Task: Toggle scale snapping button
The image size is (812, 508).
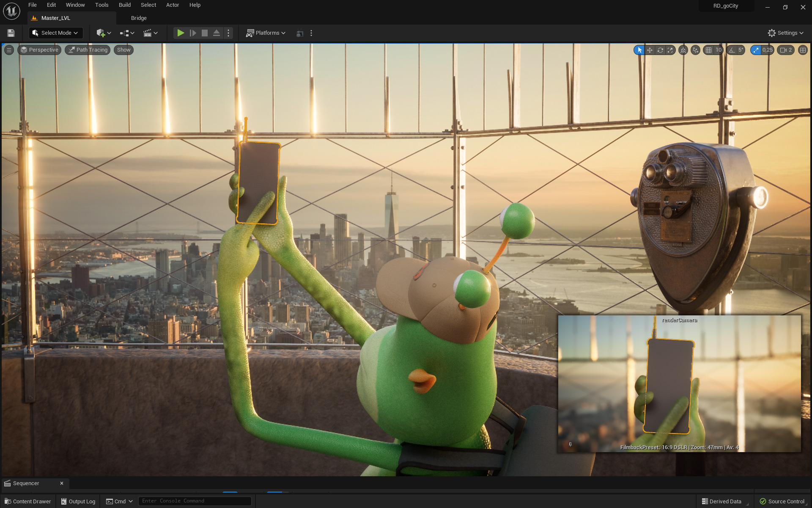Action: pyautogui.click(x=756, y=50)
